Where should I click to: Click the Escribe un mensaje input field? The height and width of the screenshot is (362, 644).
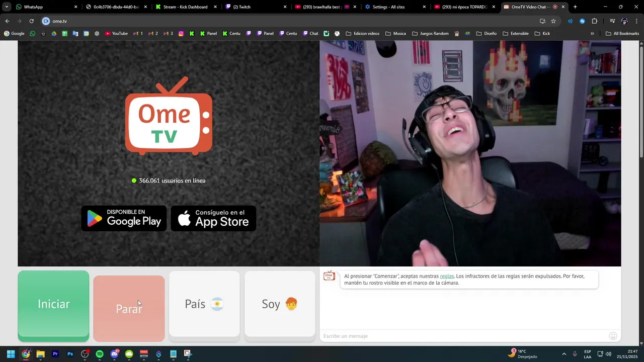(x=463, y=336)
